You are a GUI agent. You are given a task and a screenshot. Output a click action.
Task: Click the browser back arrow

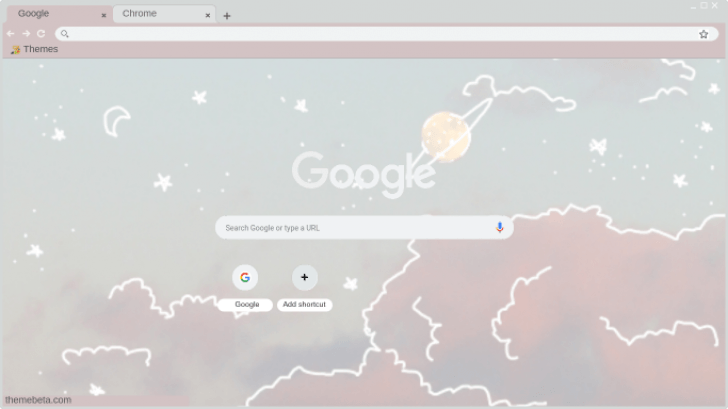pyautogui.click(x=10, y=33)
